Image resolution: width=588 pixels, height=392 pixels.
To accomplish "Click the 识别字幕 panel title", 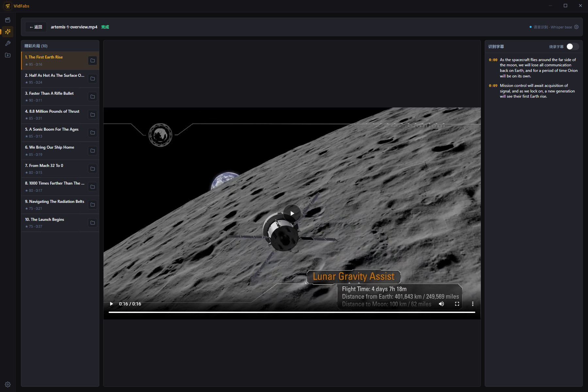I will click(x=496, y=47).
